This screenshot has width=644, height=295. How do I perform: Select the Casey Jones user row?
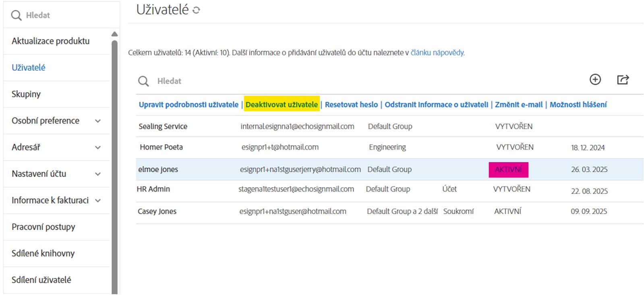tap(157, 212)
